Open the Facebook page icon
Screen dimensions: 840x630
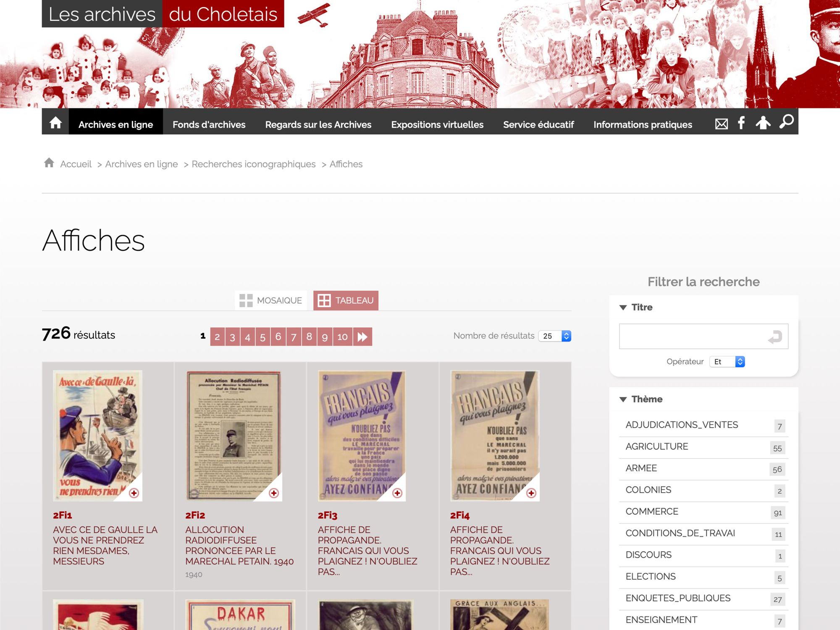pyautogui.click(x=741, y=123)
